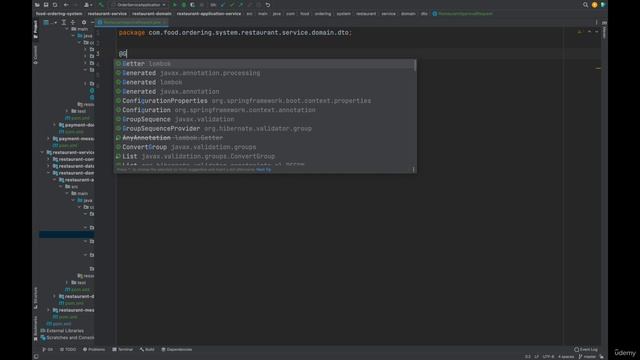The image size is (640, 360).
Task: Click the green Run button
Action: point(175,5)
